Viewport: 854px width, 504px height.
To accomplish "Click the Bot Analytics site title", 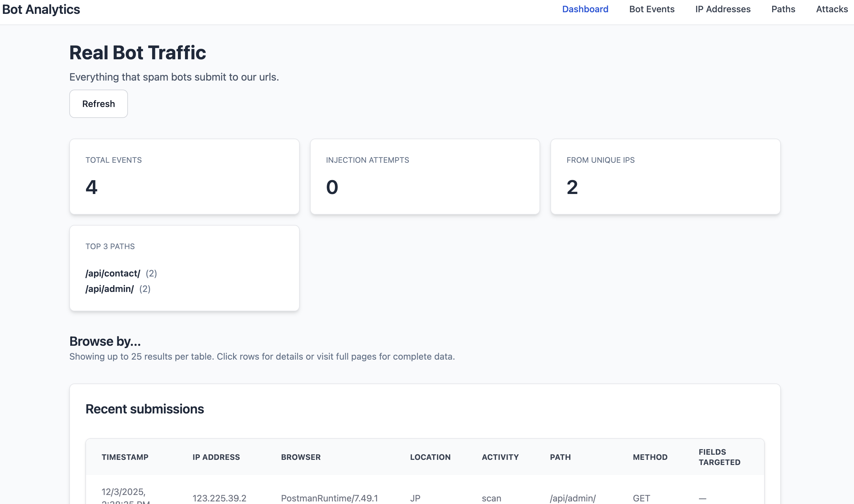I will (x=41, y=10).
